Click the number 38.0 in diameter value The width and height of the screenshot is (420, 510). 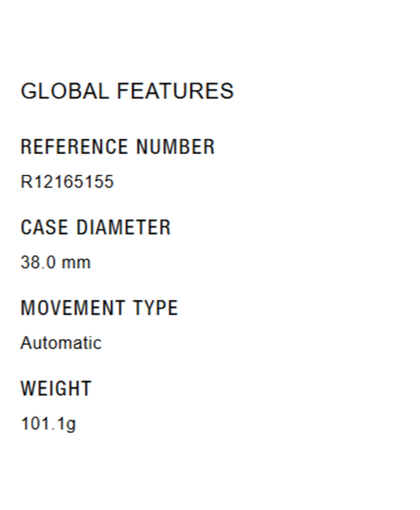[40, 262]
